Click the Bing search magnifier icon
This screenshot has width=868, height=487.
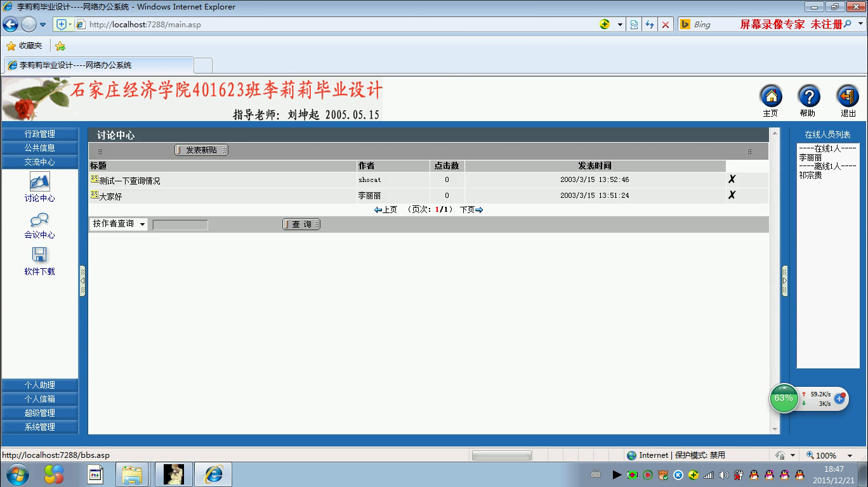[848, 25]
